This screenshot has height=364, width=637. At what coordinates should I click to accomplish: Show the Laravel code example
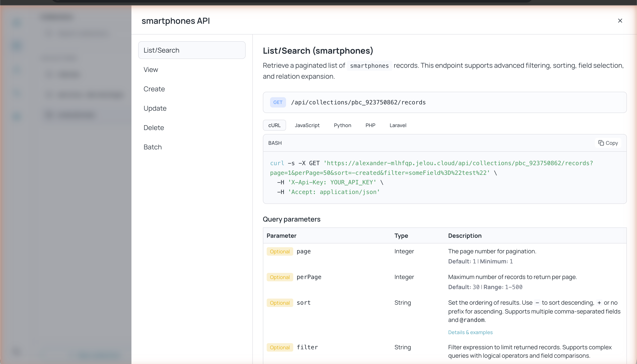point(398,125)
